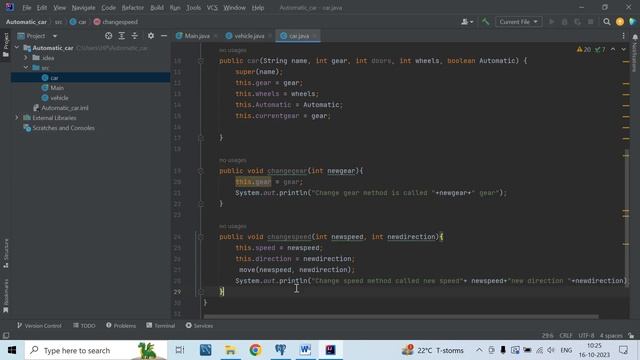Viewport: 640px width, 360px height.
Task: Expand External Libraries node
Action: click(x=17, y=118)
